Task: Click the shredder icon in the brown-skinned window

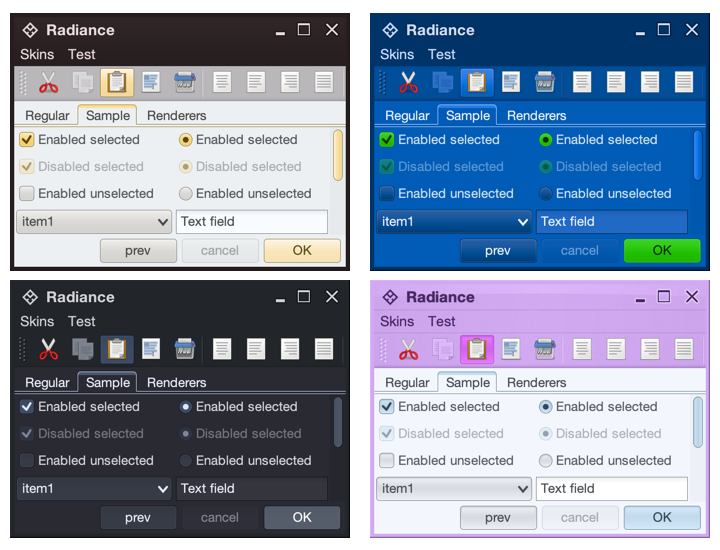Action: pyautogui.click(x=185, y=83)
